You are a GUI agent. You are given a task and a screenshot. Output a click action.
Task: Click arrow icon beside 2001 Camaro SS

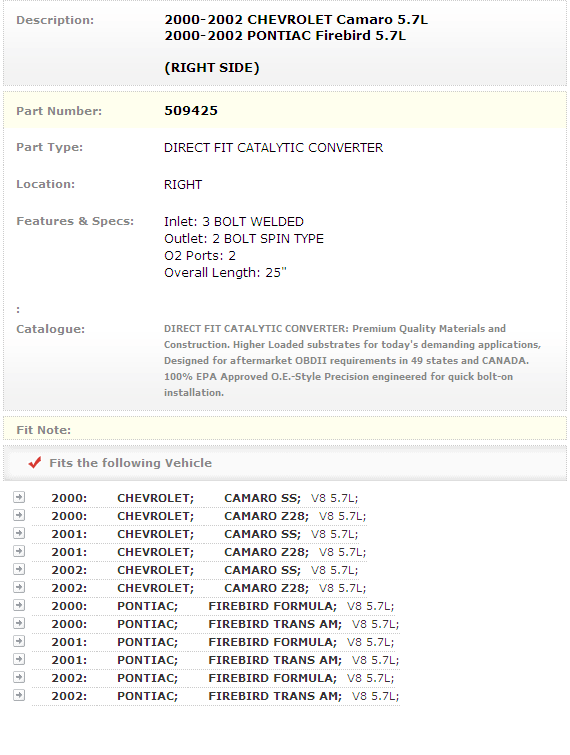point(19,533)
